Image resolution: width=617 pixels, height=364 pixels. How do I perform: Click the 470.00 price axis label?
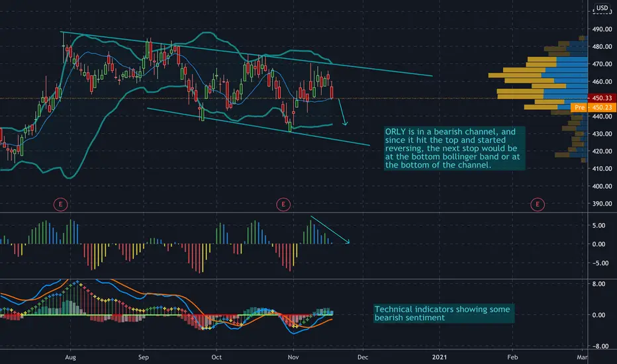(x=602, y=64)
